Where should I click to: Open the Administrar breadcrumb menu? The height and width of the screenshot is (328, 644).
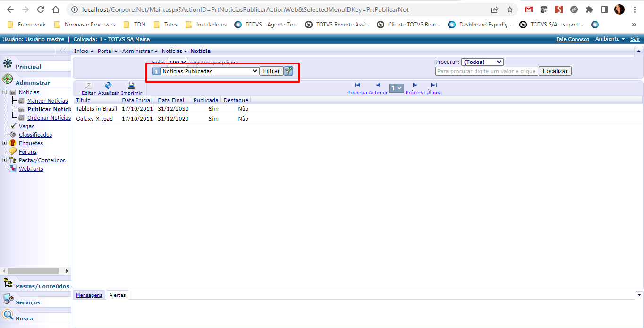coord(140,51)
